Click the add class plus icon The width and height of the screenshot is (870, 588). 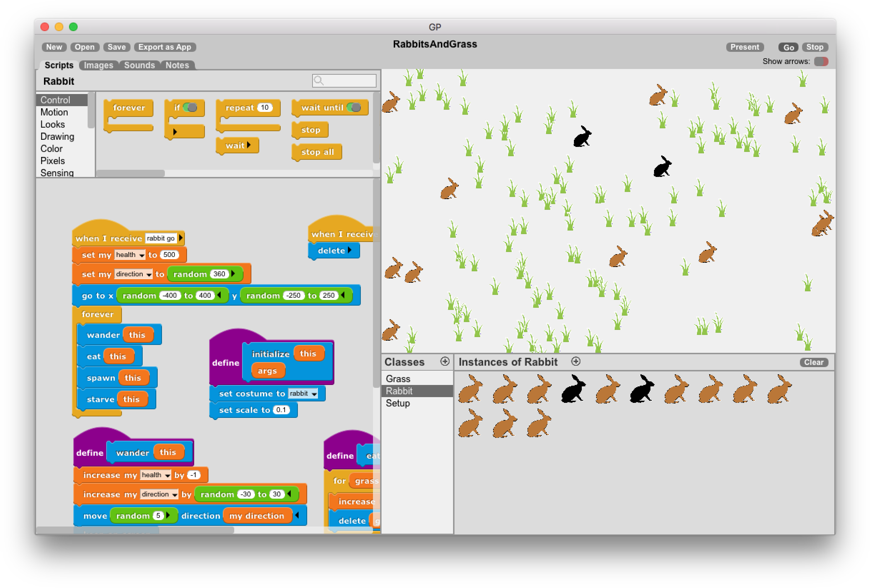click(x=444, y=361)
